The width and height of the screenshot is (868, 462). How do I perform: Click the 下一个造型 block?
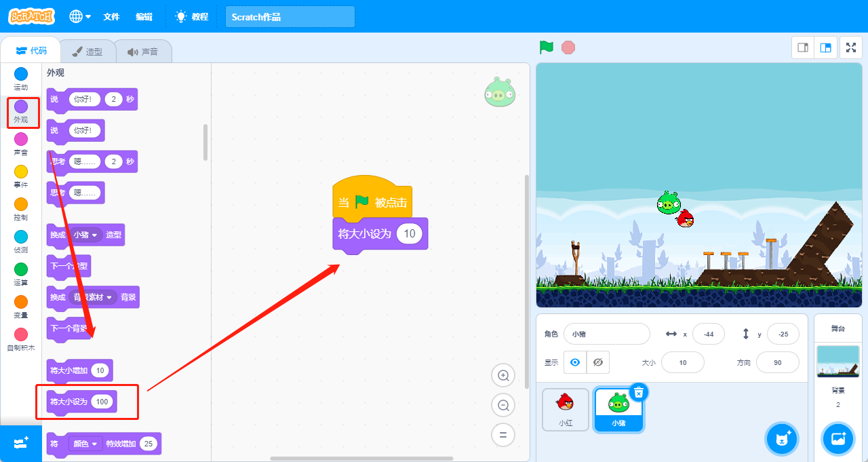point(68,266)
